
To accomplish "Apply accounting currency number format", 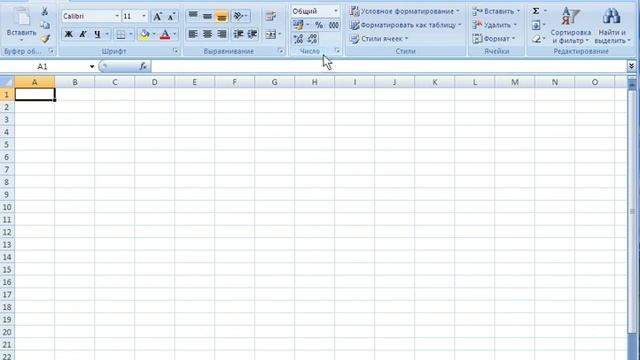I will pos(298,25).
